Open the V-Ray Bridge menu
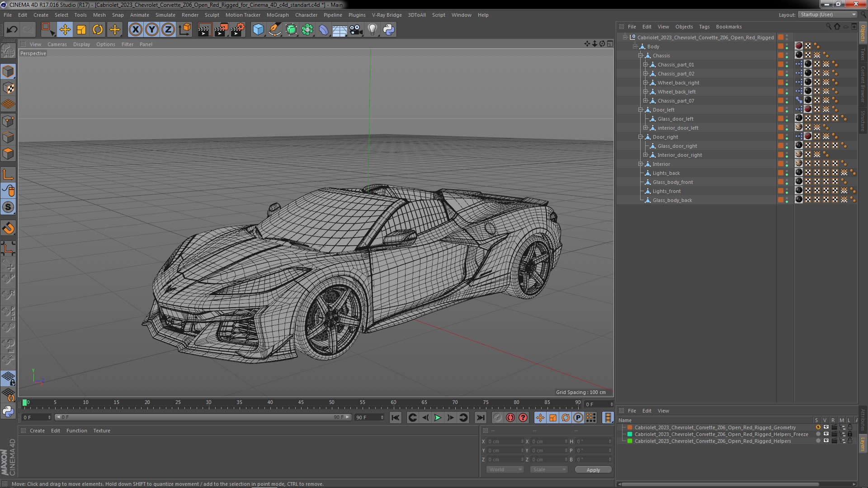 387,15
